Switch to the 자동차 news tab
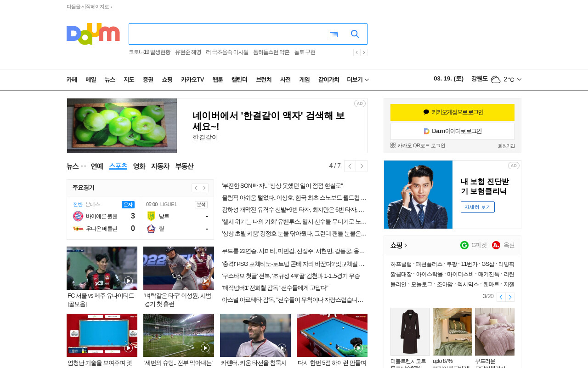 [x=160, y=166]
